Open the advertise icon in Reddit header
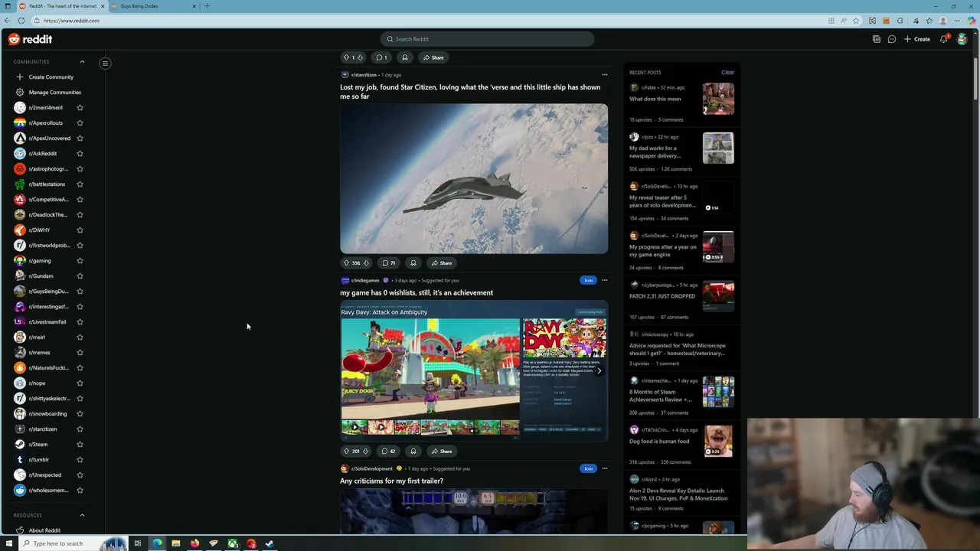 (x=877, y=39)
